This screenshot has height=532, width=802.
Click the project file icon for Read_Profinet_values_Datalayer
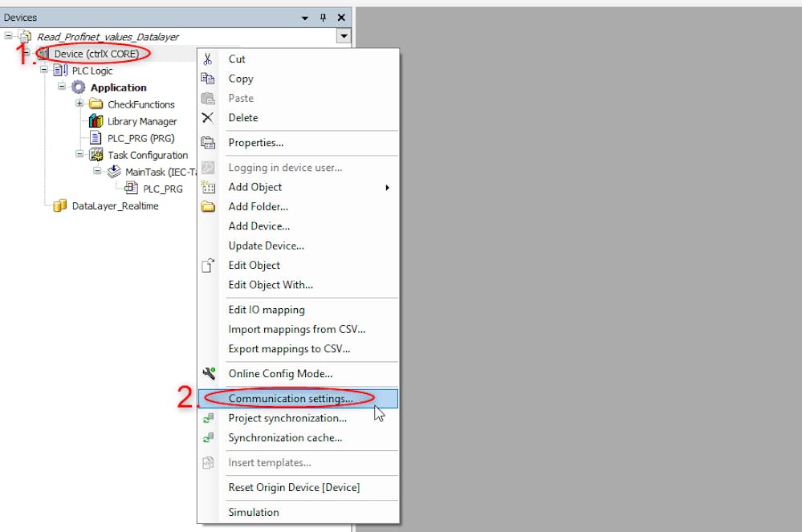coord(25,36)
